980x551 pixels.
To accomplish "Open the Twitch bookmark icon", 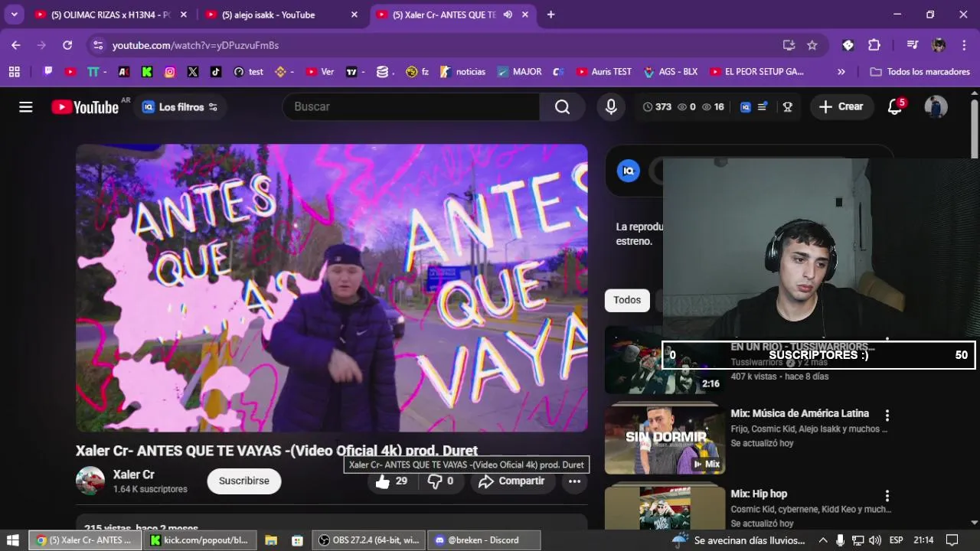I will 48,72.
